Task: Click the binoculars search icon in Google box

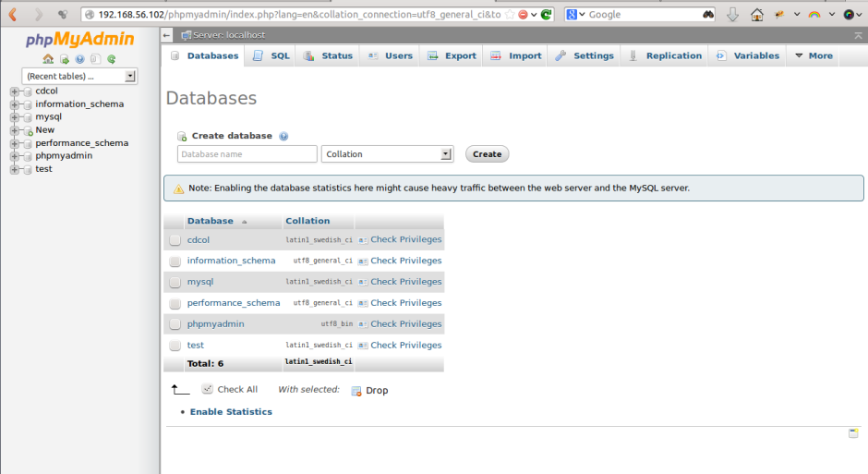Action: pyautogui.click(x=708, y=15)
